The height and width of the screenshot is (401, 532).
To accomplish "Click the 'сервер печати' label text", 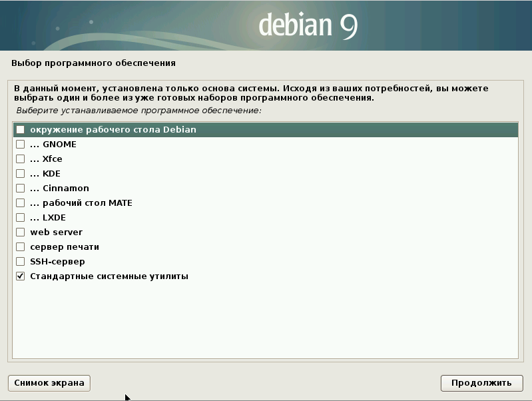I will point(65,247).
